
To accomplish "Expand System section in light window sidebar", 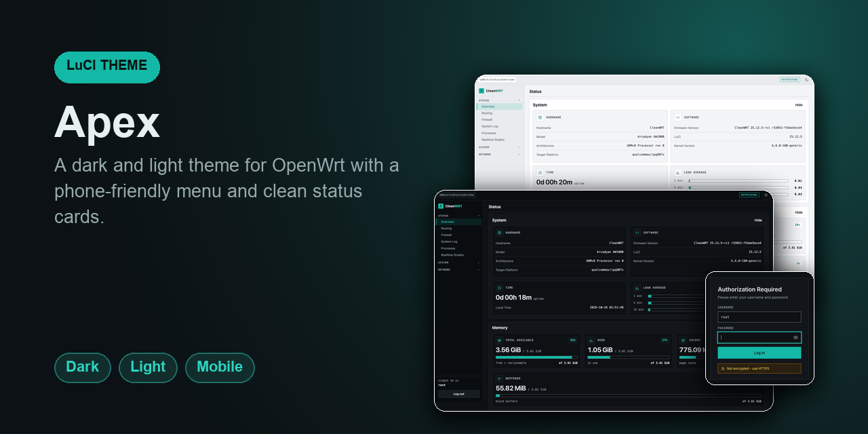I will click(499, 147).
